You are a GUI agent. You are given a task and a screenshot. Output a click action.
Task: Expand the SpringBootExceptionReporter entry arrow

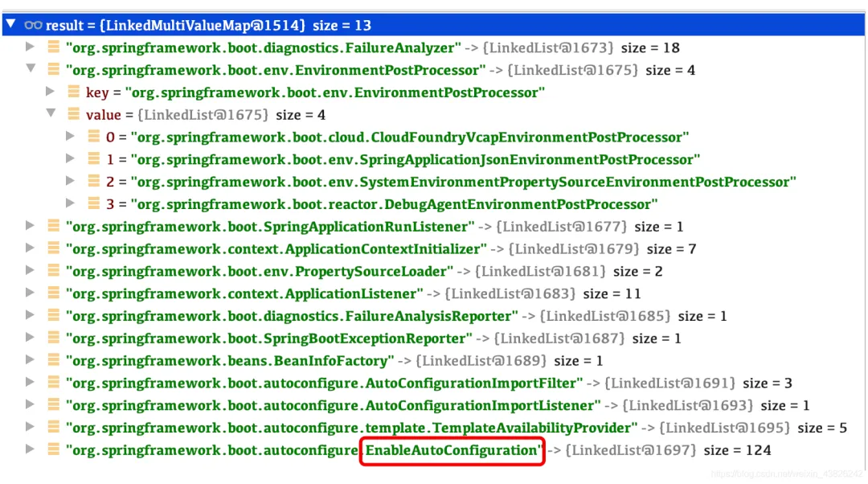click(31, 338)
